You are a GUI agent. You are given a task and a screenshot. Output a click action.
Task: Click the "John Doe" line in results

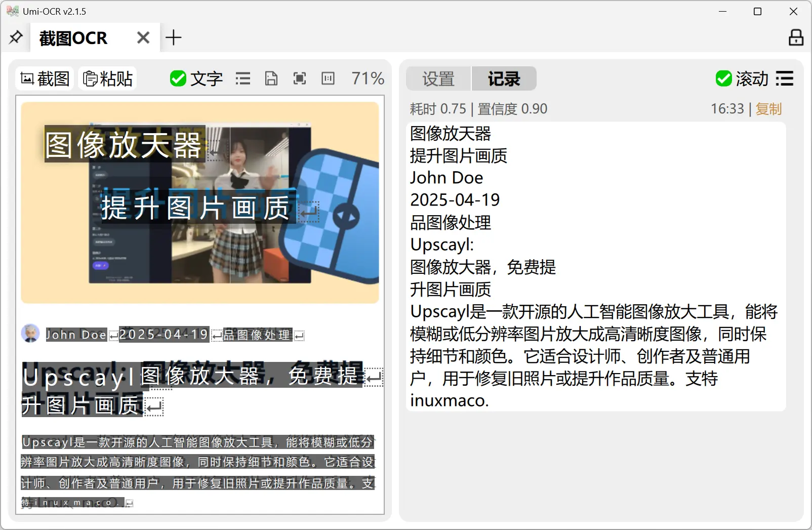446,178
